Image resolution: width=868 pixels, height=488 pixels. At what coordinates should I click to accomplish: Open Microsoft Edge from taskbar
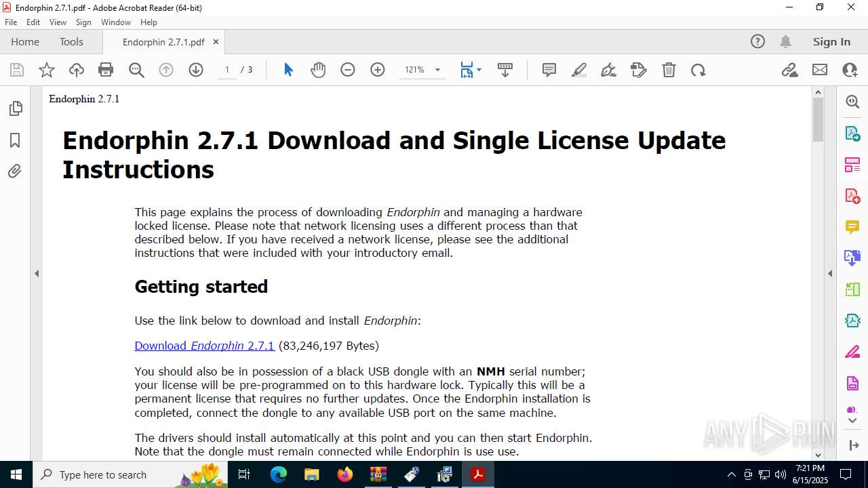(x=279, y=474)
